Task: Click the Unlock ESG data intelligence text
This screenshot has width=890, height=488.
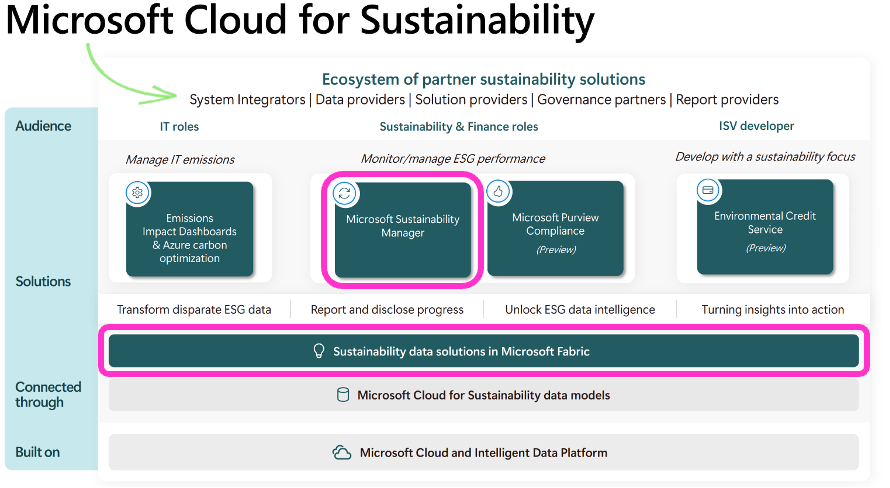Action: 580,310
